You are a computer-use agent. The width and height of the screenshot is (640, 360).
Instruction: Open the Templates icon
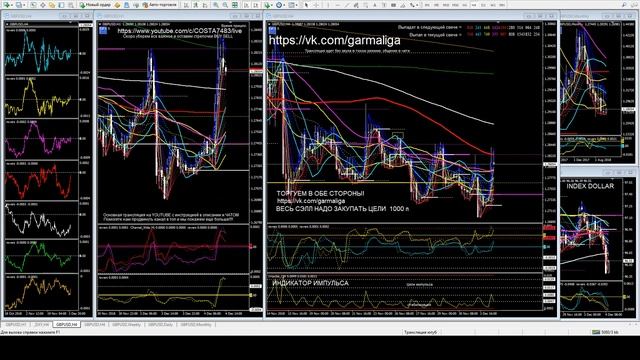(x=291, y=5)
